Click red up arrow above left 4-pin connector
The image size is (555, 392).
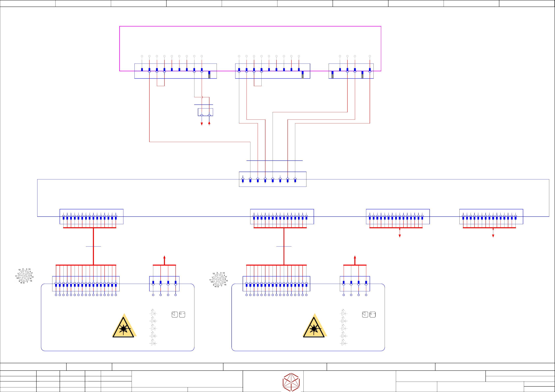click(x=164, y=258)
